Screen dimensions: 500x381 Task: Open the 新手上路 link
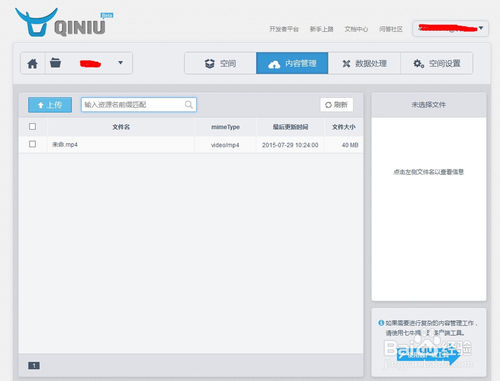[321, 29]
